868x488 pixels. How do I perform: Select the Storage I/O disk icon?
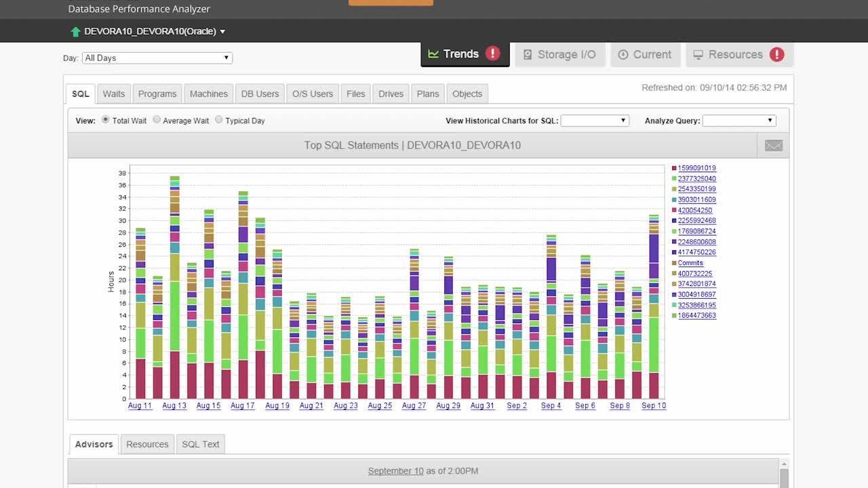pos(528,54)
